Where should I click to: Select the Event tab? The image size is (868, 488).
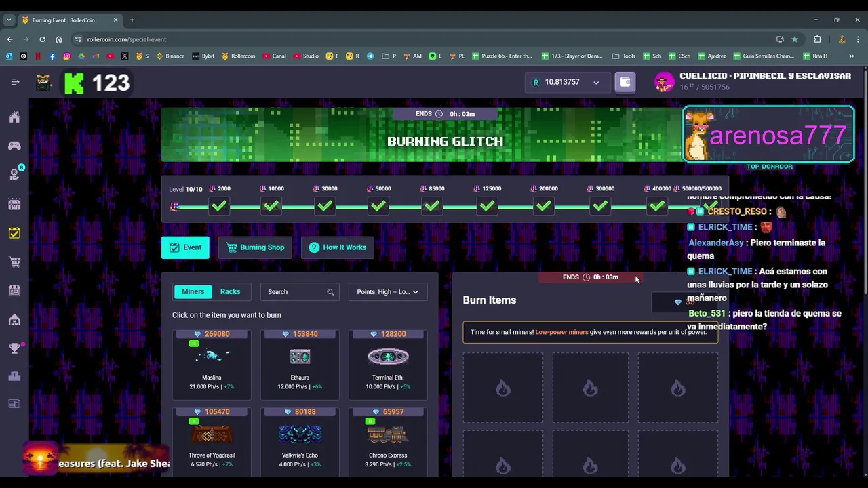tap(185, 247)
